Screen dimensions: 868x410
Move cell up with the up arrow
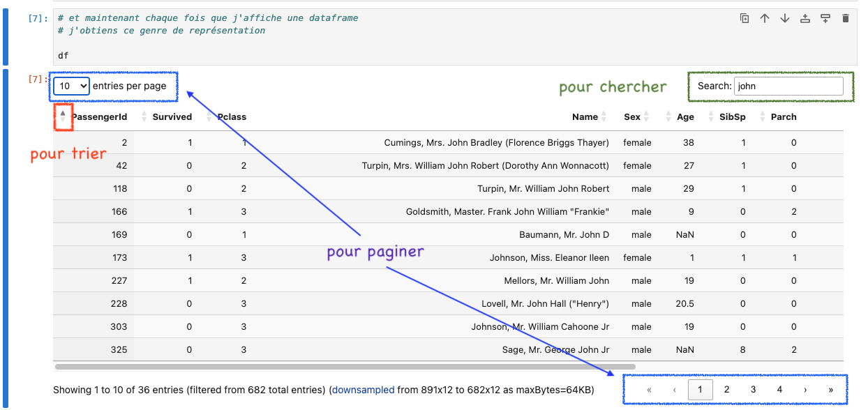[765, 19]
